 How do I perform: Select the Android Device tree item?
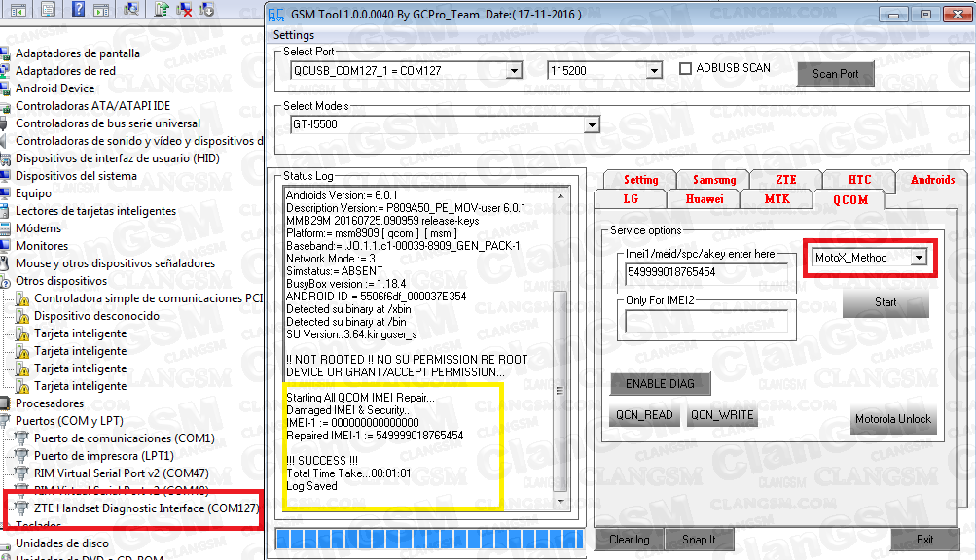click(54, 88)
